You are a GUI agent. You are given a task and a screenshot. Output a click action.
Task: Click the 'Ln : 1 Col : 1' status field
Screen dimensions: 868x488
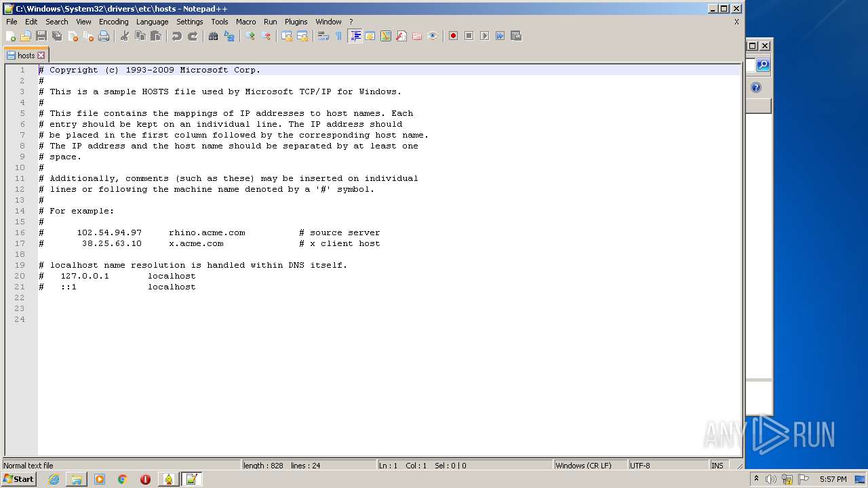465,466
